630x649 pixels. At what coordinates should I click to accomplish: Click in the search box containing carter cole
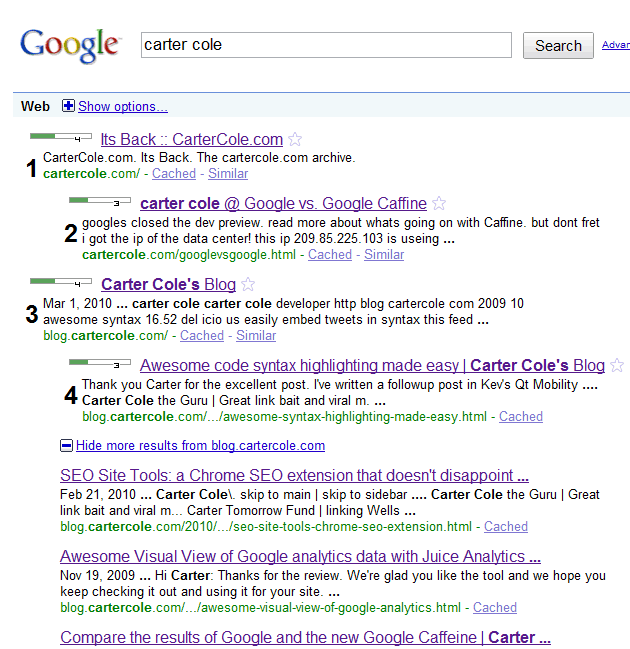[325, 45]
